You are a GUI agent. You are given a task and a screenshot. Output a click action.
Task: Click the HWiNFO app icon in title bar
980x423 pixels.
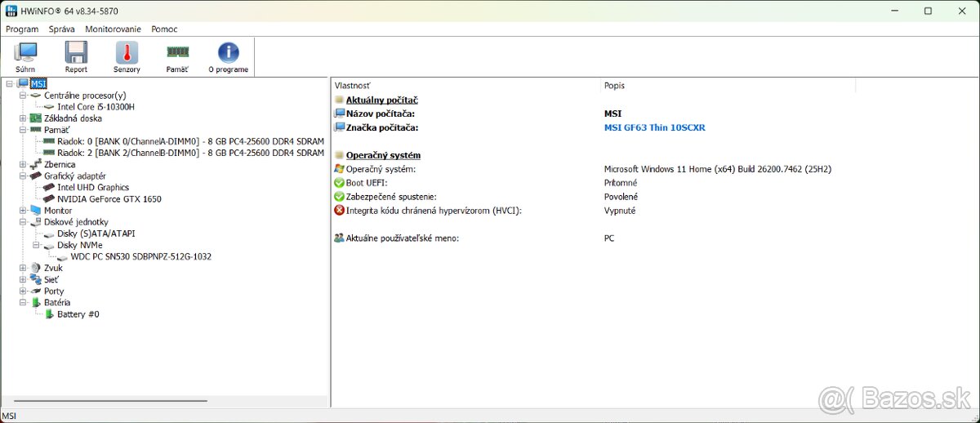[11, 11]
